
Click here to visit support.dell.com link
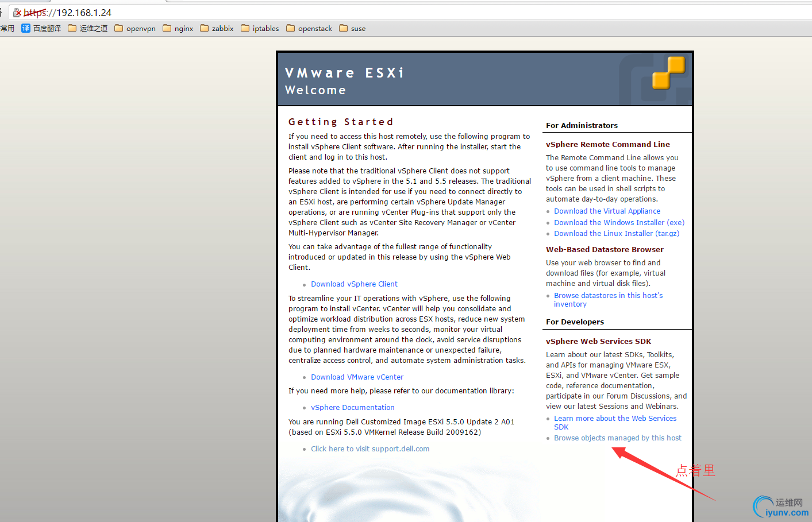370,449
